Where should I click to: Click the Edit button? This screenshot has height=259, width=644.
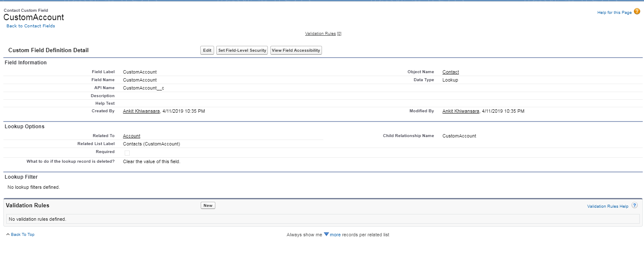[207, 50]
